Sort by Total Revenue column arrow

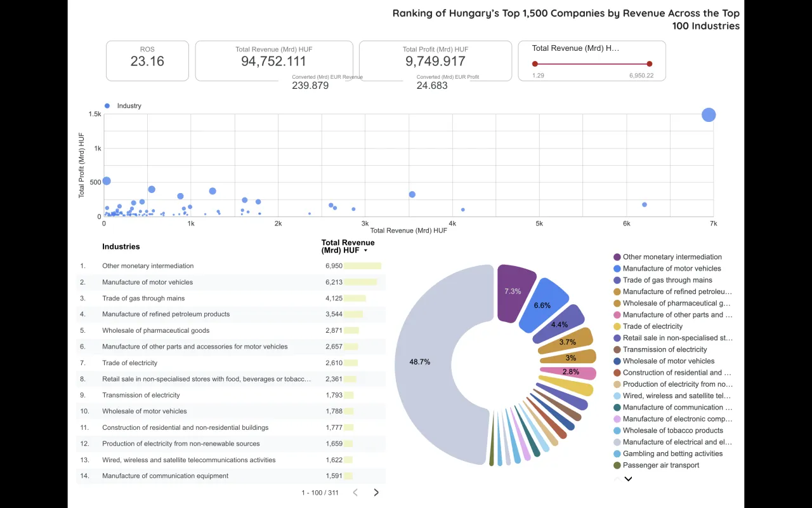coord(366,251)
